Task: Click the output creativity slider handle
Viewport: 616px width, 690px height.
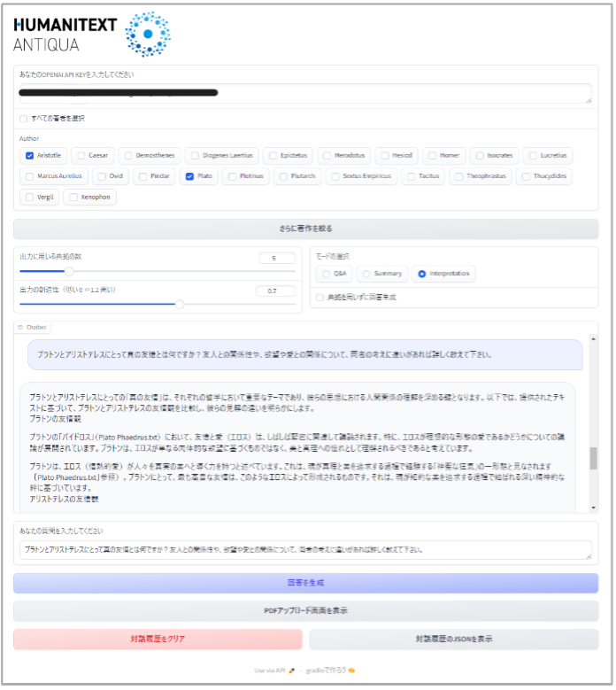Action: click(180, 304)
